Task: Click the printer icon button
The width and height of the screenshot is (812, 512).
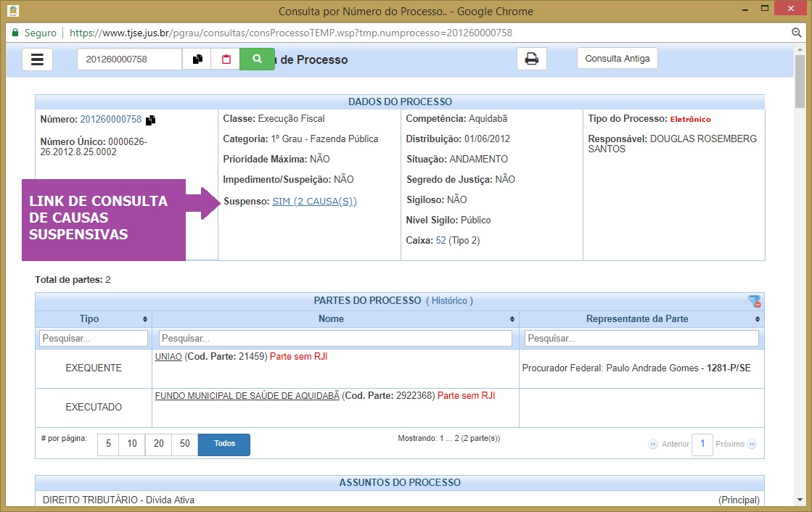Action: [x=531, y=59]
